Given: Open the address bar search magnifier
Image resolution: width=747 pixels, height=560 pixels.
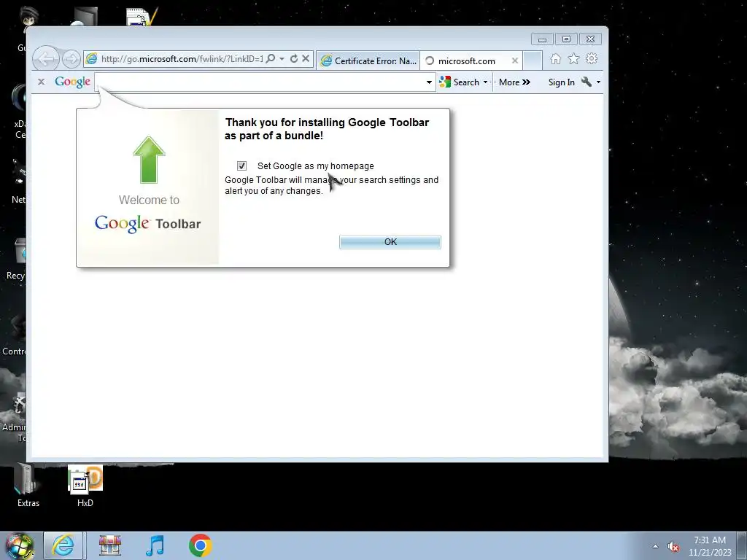Looking at the screenshot, I should [x=271, y=58].
